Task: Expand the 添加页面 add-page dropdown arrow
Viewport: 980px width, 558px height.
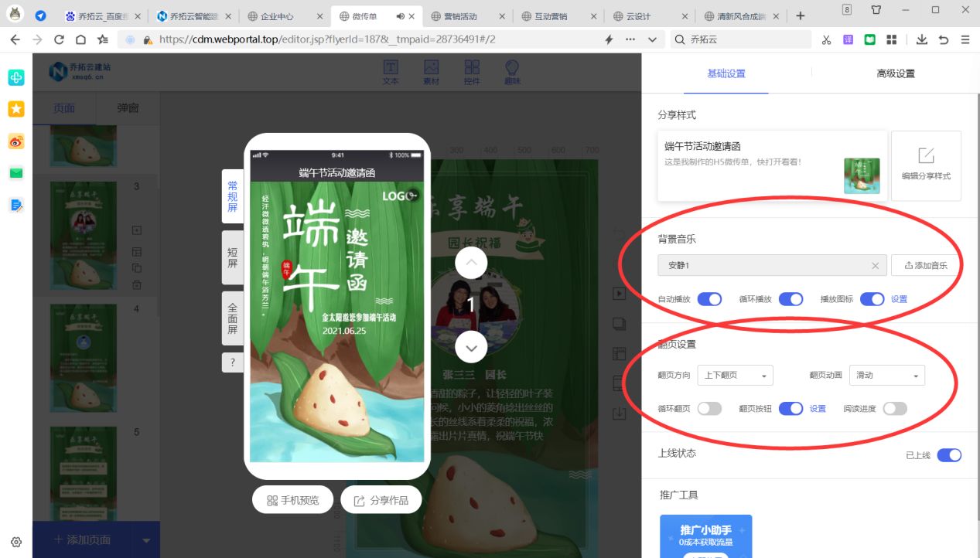Action: point(146,539)
